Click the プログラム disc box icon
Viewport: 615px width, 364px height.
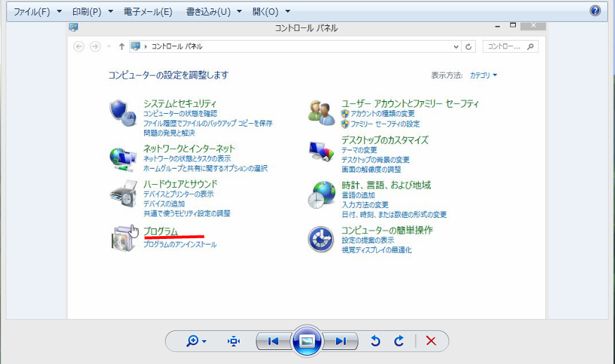(124, 238)
